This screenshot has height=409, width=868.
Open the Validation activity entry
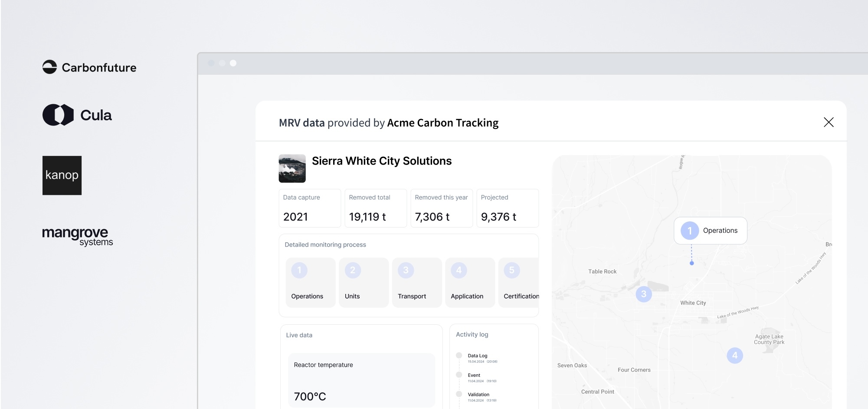pos(477,397)
